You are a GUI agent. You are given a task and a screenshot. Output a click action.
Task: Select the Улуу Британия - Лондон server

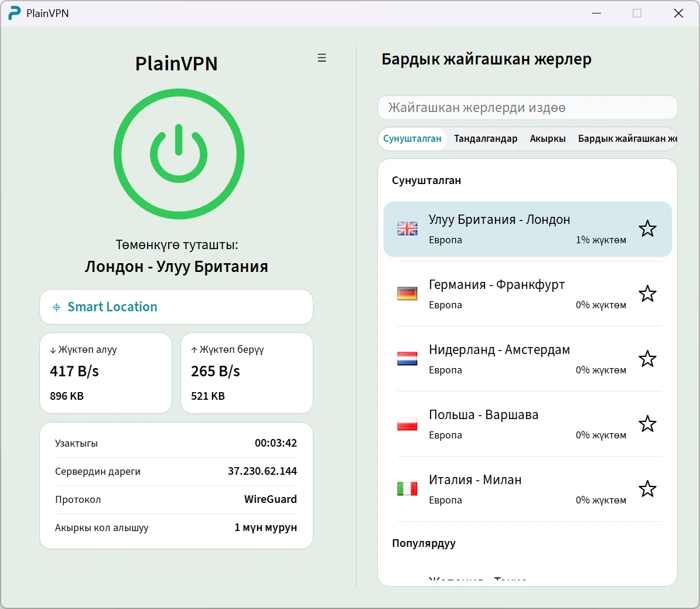click(528, 229)
